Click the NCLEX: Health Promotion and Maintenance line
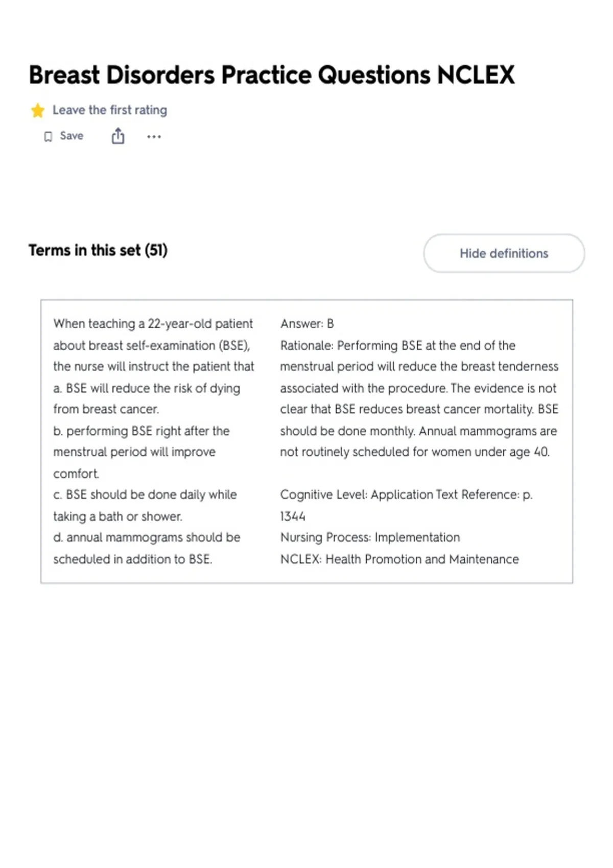Viewport: 613px width, 868px height. (399, 559)
